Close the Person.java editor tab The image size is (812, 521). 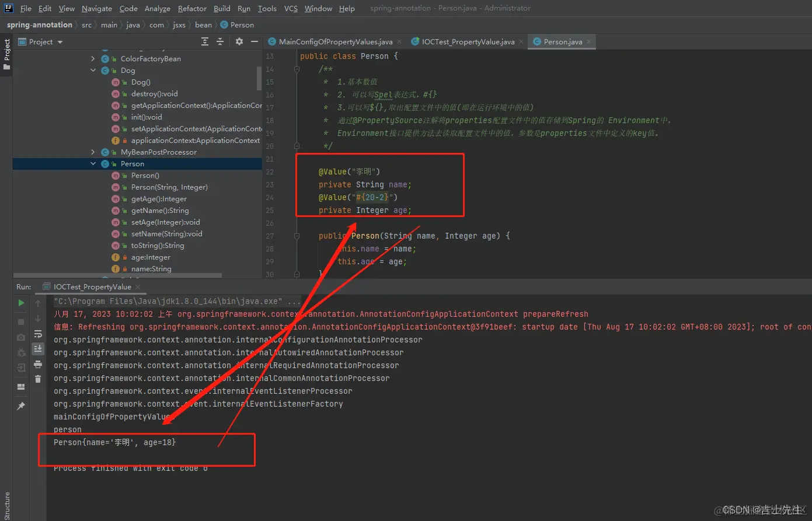tap(589, 42)
